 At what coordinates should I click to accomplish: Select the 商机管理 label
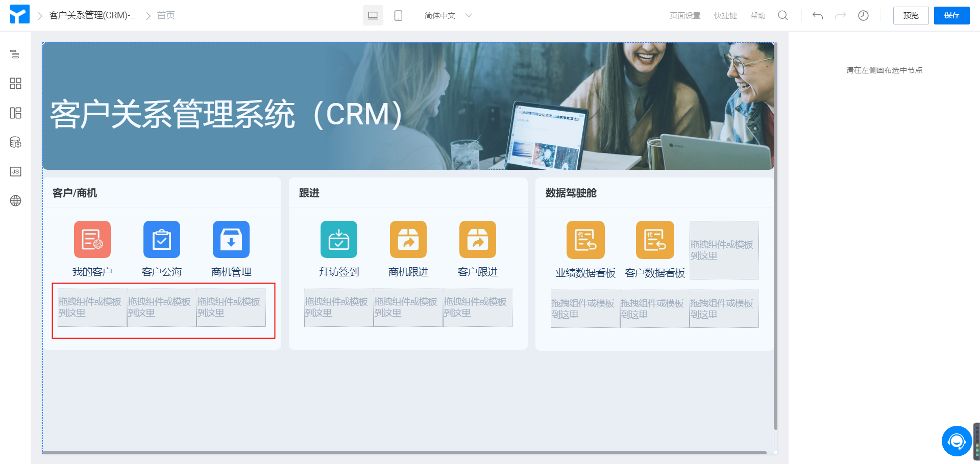(231, 272)
